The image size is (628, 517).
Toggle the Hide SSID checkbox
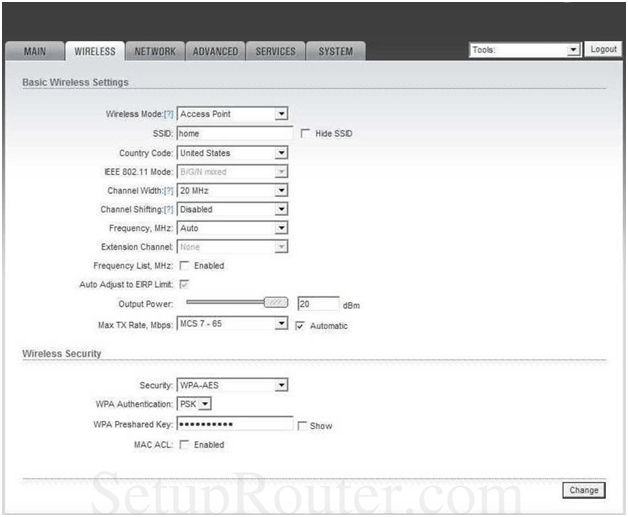[x=305, y=133]
